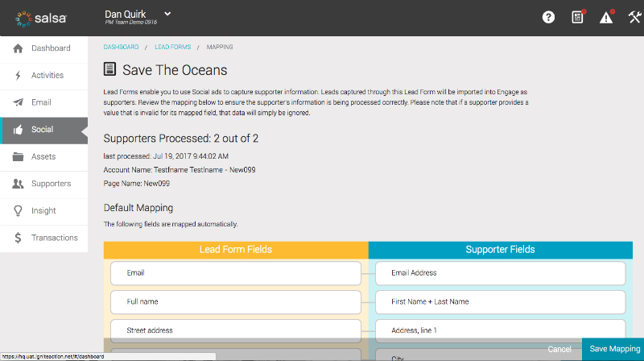Click the Dashboard home icon in sidebar
644x361 pixels.
pos(18,48)
